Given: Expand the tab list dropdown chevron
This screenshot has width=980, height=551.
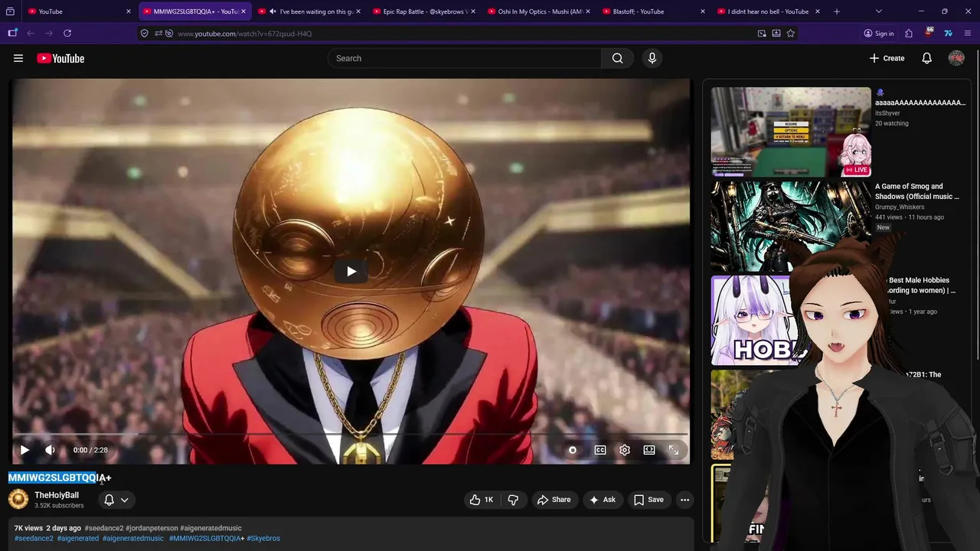Looking at the screenshot, I should (878, 11).
